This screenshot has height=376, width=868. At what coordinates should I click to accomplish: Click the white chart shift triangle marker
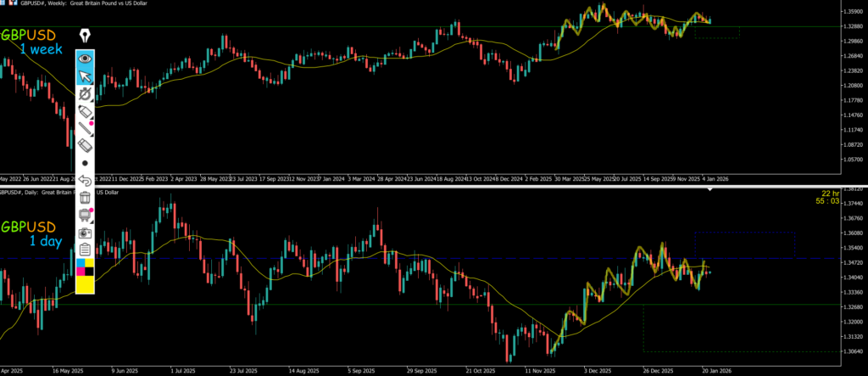pyautogui.click(x=709, y=188)
